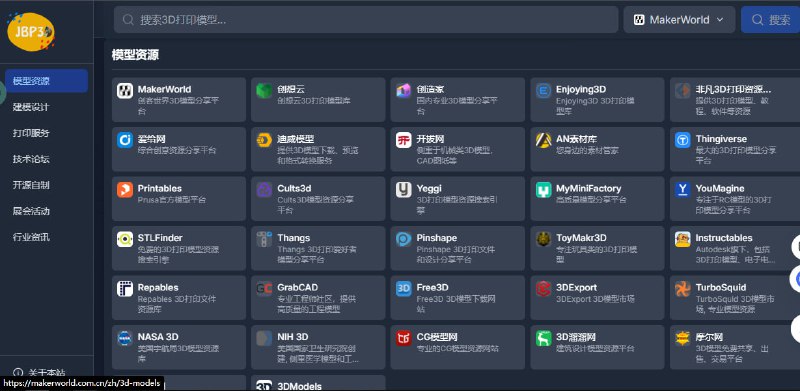The image size is (800, 391).
Task: Click the Enjoying3D icon
Action: pos(543,91)
